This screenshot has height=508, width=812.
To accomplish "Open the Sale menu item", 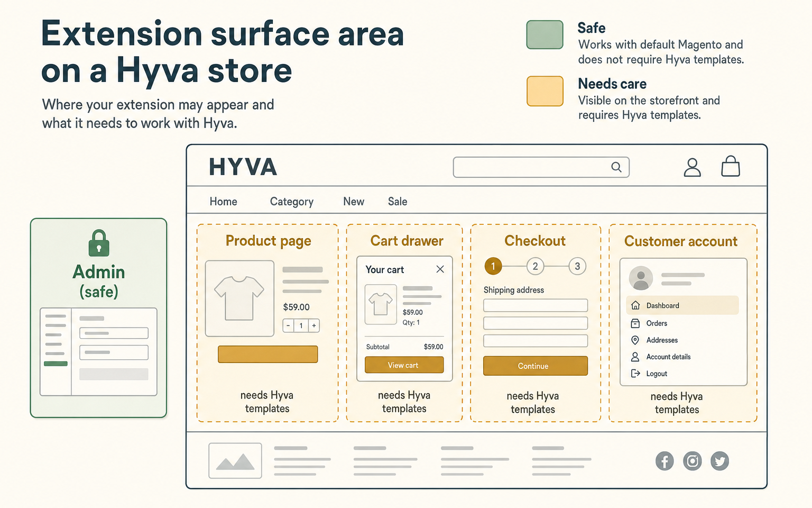I will [x=398, y=202].
